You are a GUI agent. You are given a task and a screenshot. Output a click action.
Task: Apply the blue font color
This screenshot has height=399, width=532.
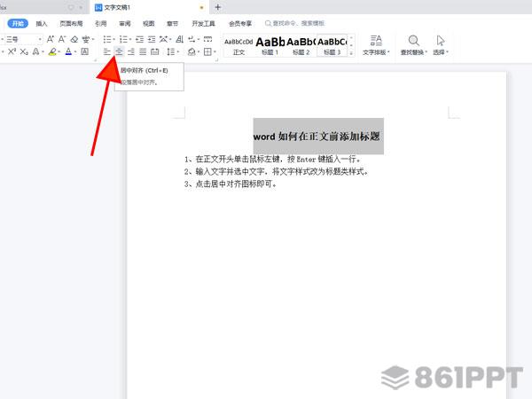coord(68,51)
